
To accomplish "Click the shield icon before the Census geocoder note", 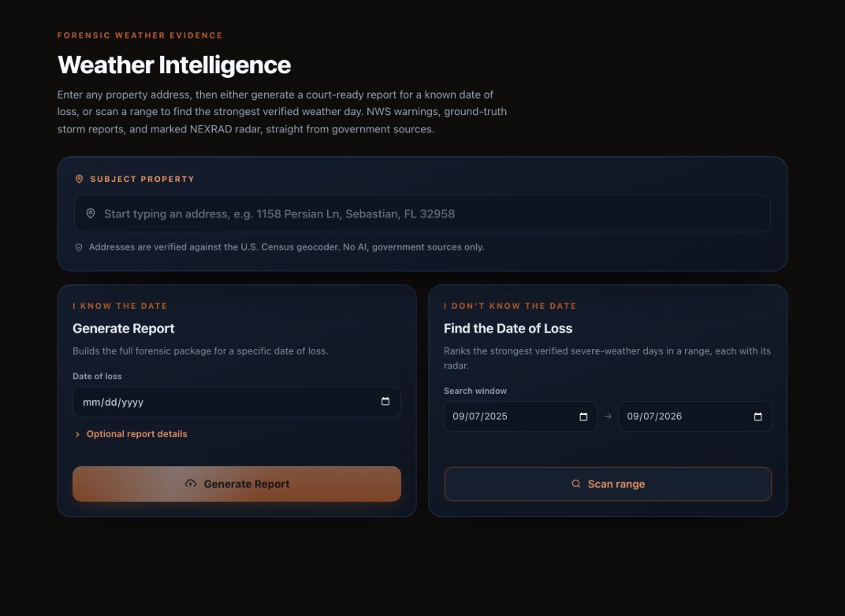I will [79, 247].
